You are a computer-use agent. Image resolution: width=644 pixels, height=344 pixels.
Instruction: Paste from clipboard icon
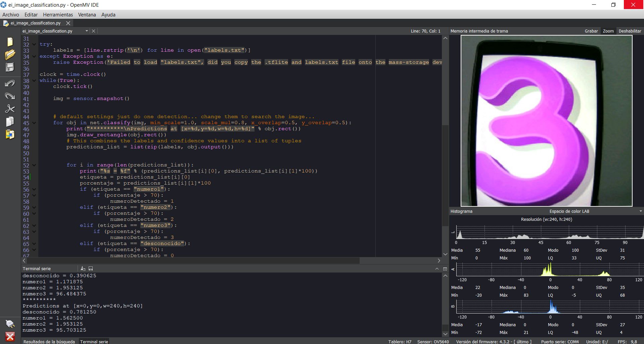tap(10, 134)
